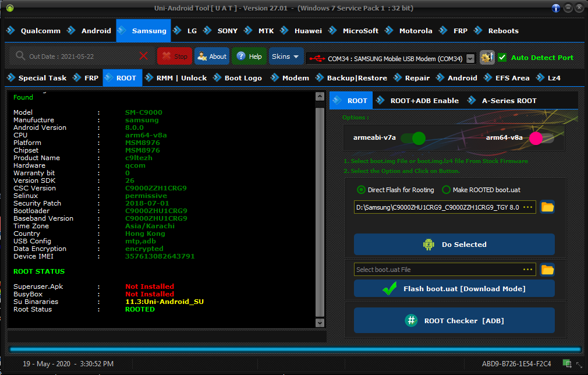
Task: Select Make ROOTED boot.uat option
Action: click(481, 190)
